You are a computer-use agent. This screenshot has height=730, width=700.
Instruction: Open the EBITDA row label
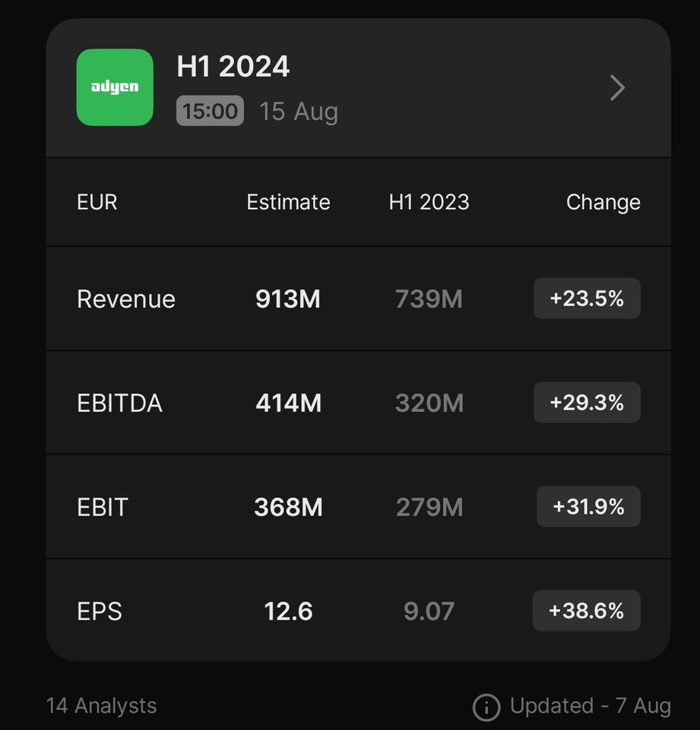click(119, 403)
